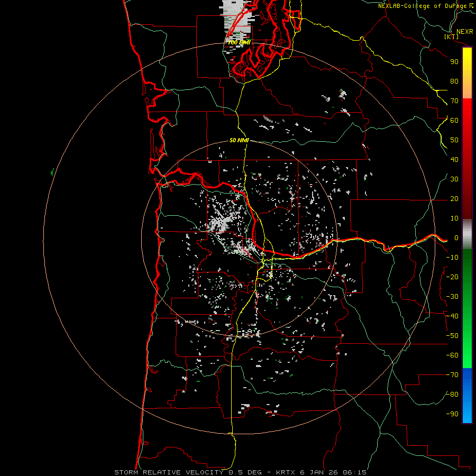Click the 50 NMI range ring label
Screen dimensions: 476x476
(239, 140)
